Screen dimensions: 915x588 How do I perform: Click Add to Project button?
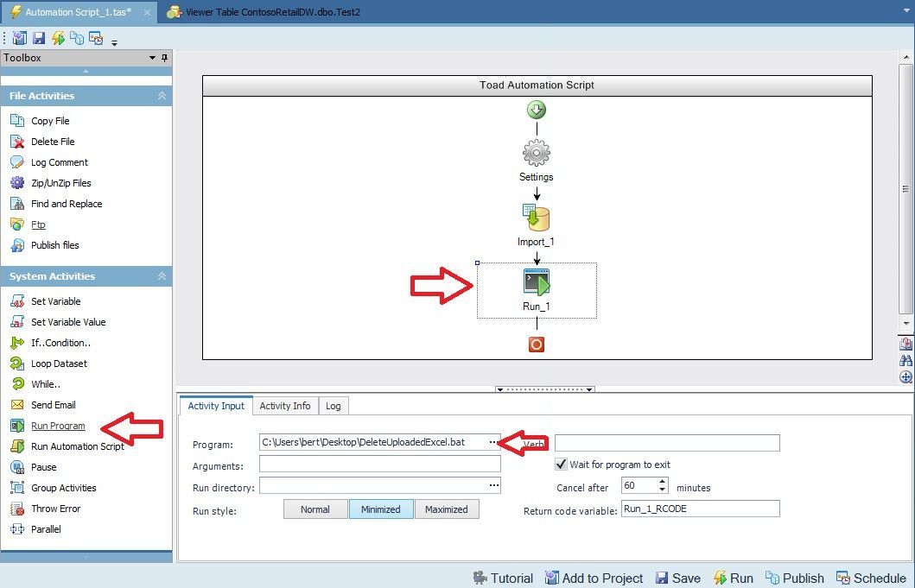594,579
